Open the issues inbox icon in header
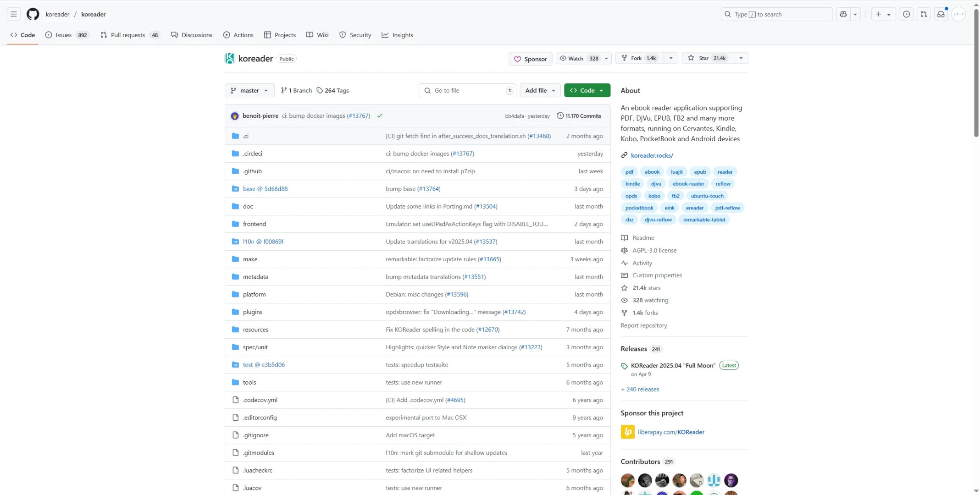 (906, 14)
